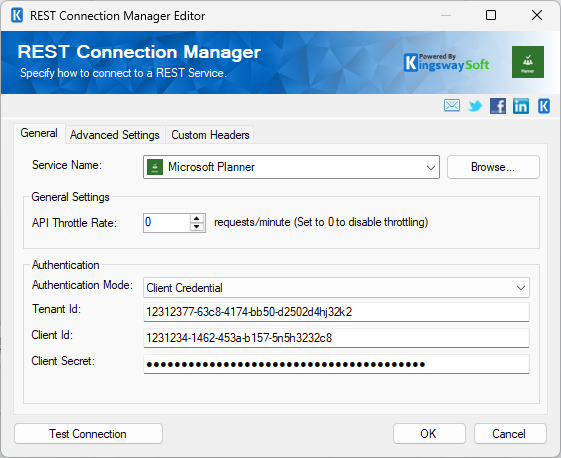The height and width of the screenshot is (458, 561).
Task: Click the K app icon in title bar
Action: pyautogui.click(x=17, y=16)
